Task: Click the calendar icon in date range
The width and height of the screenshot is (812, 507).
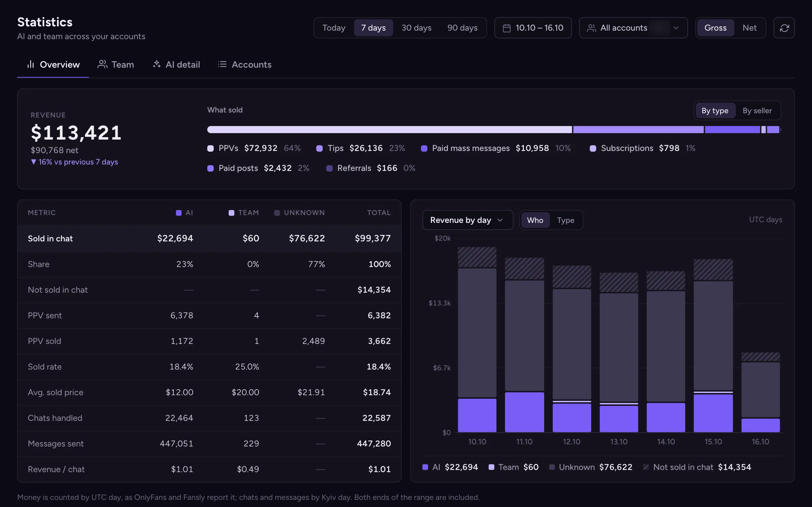Action: [x=507, y=28]
